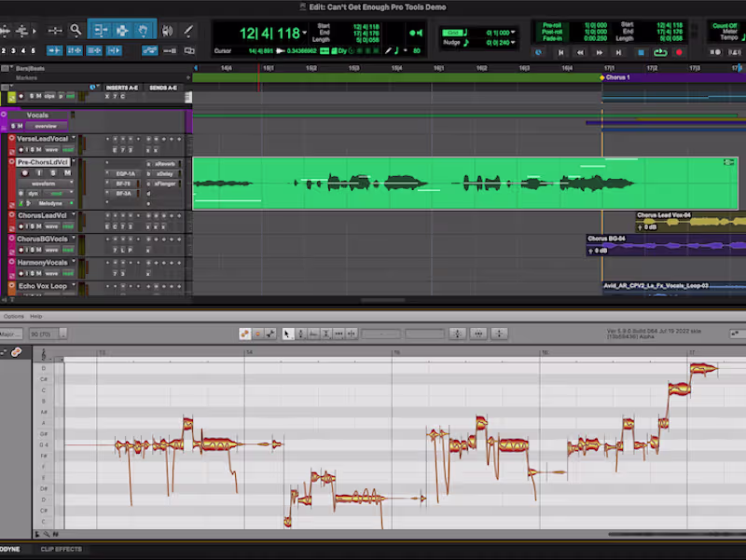Select Melodyne's main arrow tool

point(287,335)
